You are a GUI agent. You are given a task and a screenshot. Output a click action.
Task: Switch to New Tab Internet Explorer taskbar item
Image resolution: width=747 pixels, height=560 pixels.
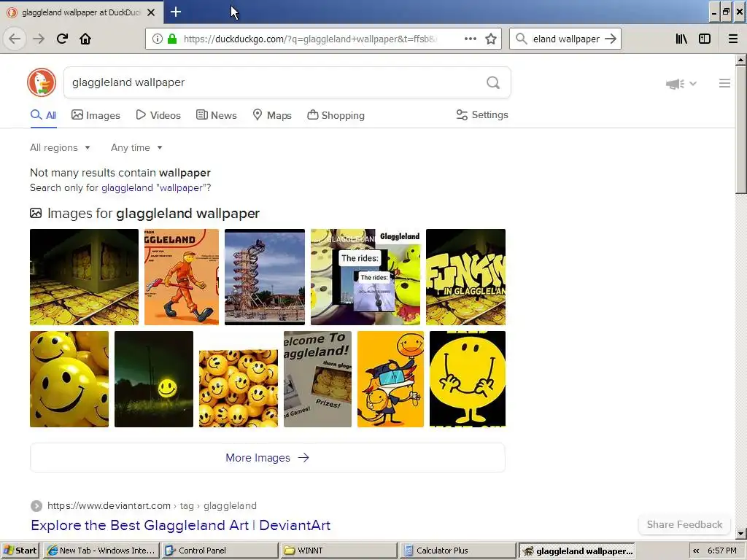point(101,551)
